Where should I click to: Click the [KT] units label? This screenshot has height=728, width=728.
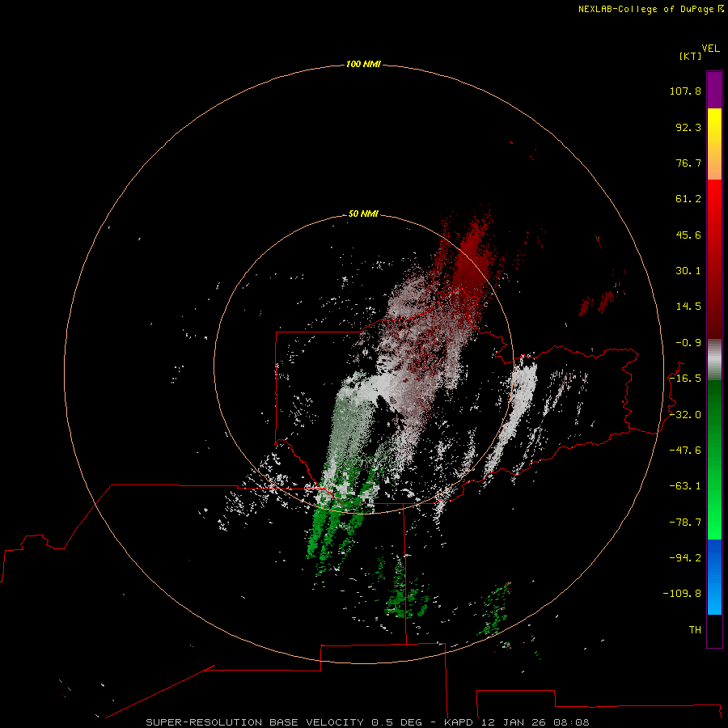click(x=691, y=56)
